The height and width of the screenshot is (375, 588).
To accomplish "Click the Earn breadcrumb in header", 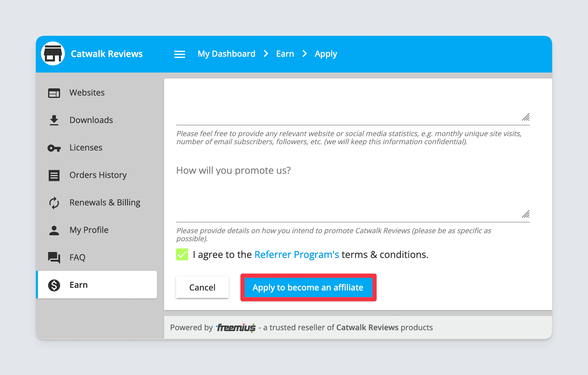I will 285,54.
